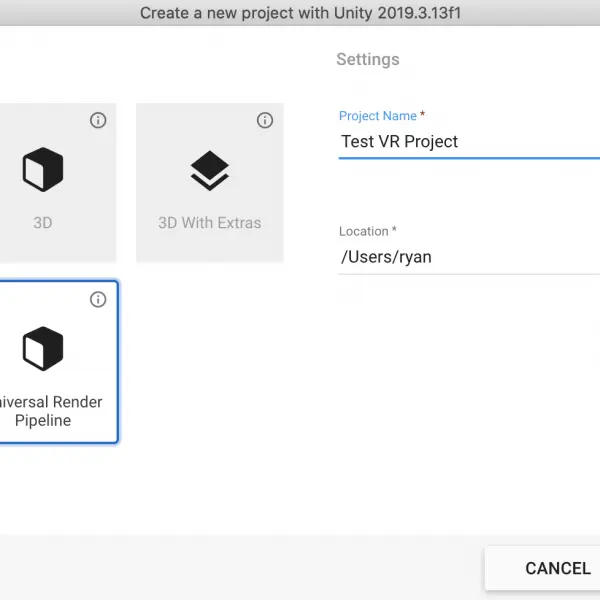Click the cube icon on the 3D template
This screenshot has width=600, height=600.
(43, 169)
